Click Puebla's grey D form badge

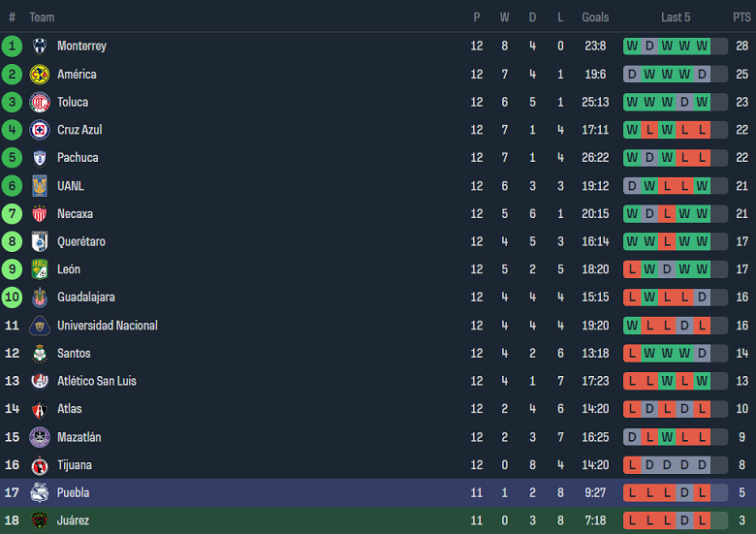(x=684, y=493)
